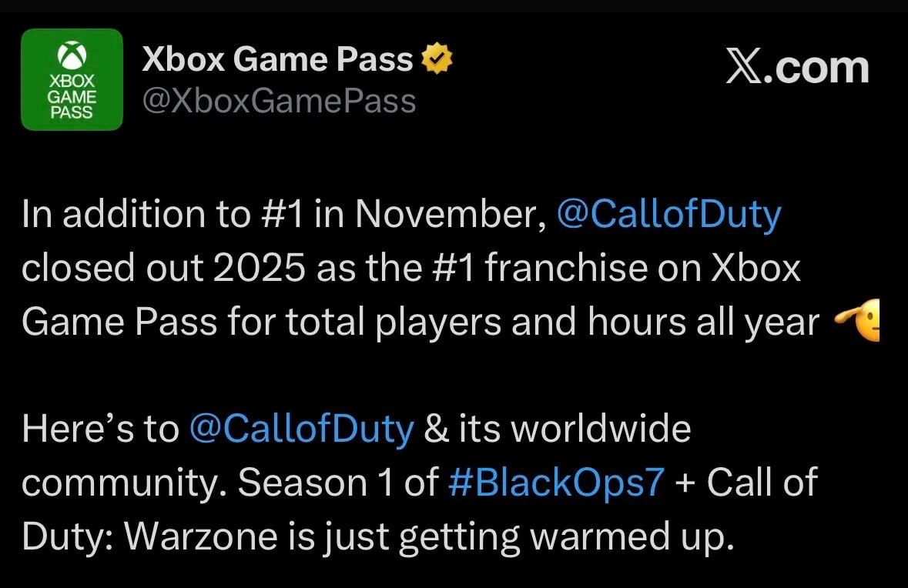908x588 pixels.
Task: Open the @CallofDuty mention after "Here's to"
Action: click(x=301, y=429)
